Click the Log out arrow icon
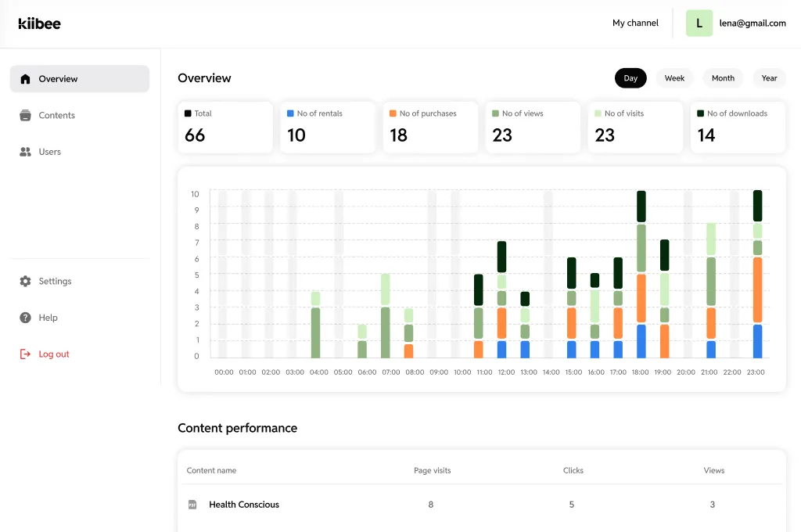 (x=25, y=354)
